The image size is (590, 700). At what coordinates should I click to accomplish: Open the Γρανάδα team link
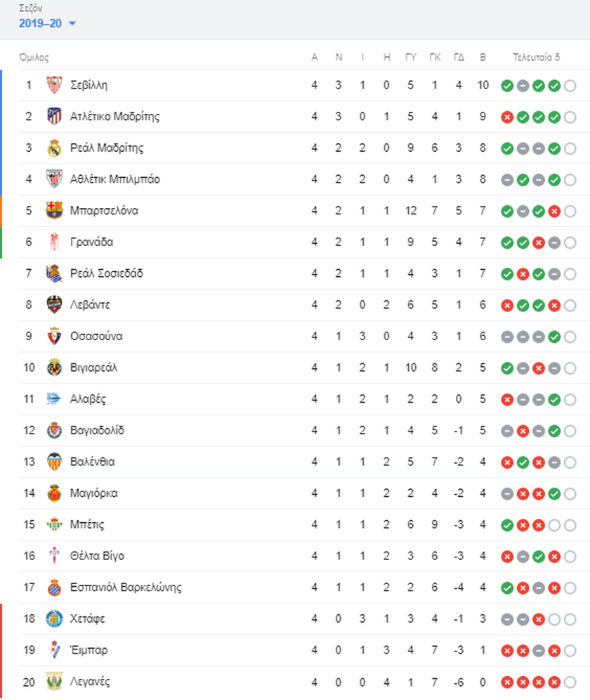[x=91, y=242]
